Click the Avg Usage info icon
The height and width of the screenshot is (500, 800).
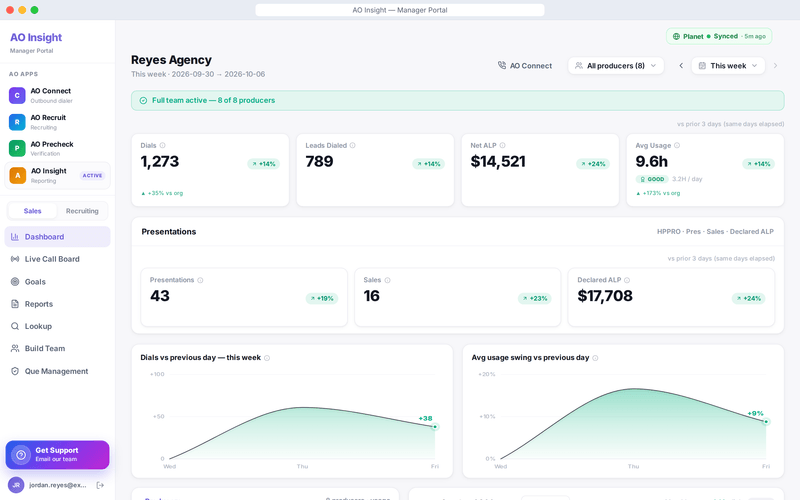[x=677, y=145]
